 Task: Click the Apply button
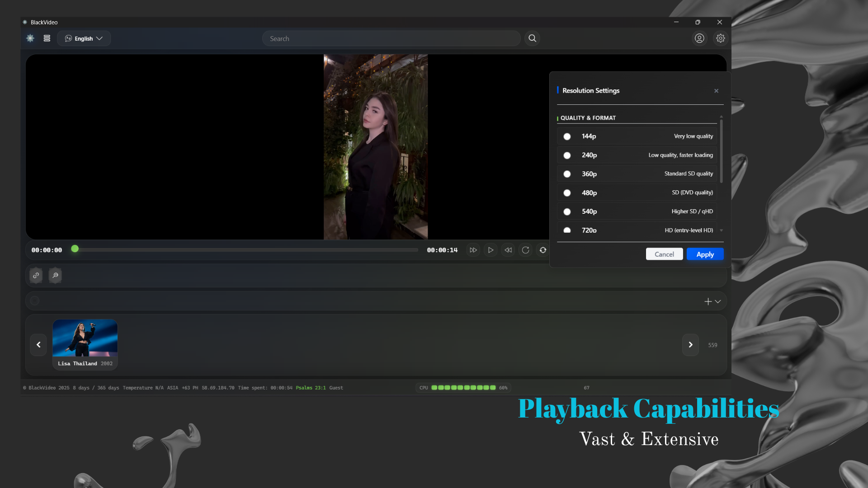(x=704, y=254)
